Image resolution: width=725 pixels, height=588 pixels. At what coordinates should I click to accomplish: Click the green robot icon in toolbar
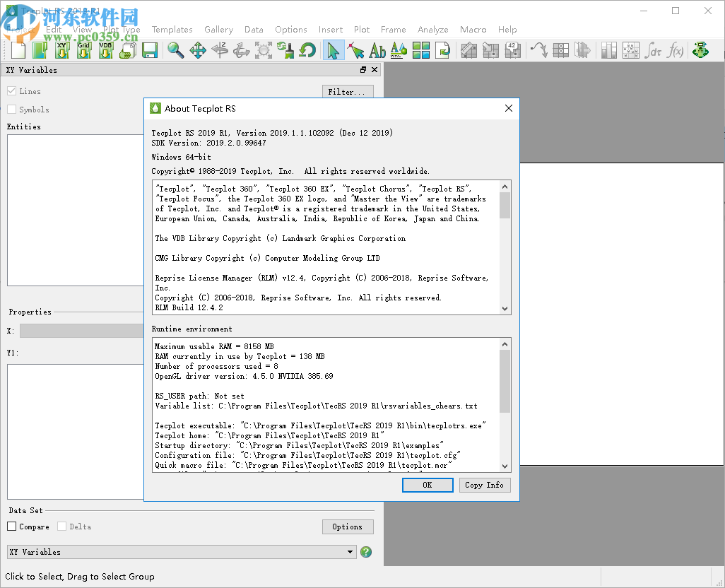pyautogui.click(x=700, y=50)
